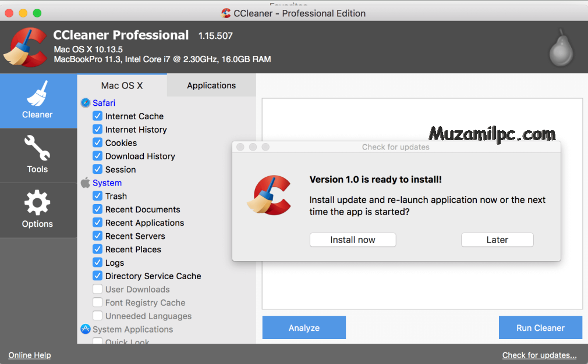Screen dimensions: 588x364
Task: Uncheck the Logs checkbox
Action: tap(97, 262)
